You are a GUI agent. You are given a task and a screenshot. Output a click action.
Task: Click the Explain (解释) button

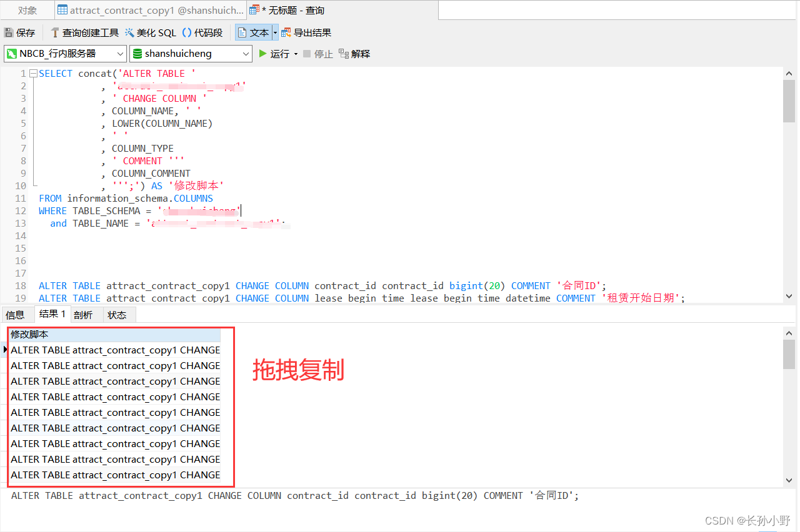pos(354,54)
